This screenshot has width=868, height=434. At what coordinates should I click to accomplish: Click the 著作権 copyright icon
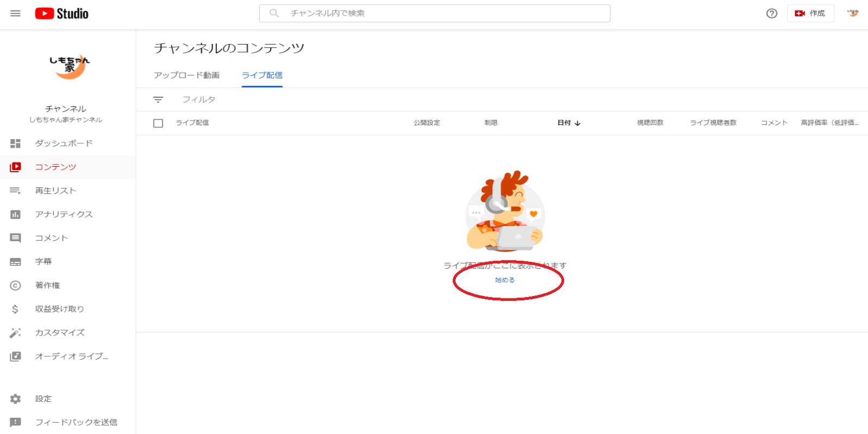[x=15, y=286]
